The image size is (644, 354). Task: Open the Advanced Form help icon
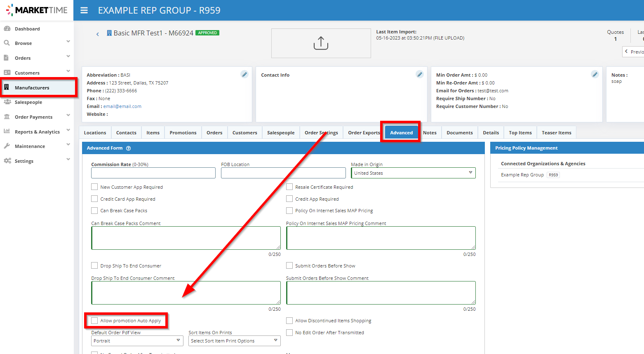(x=128, y=148)
